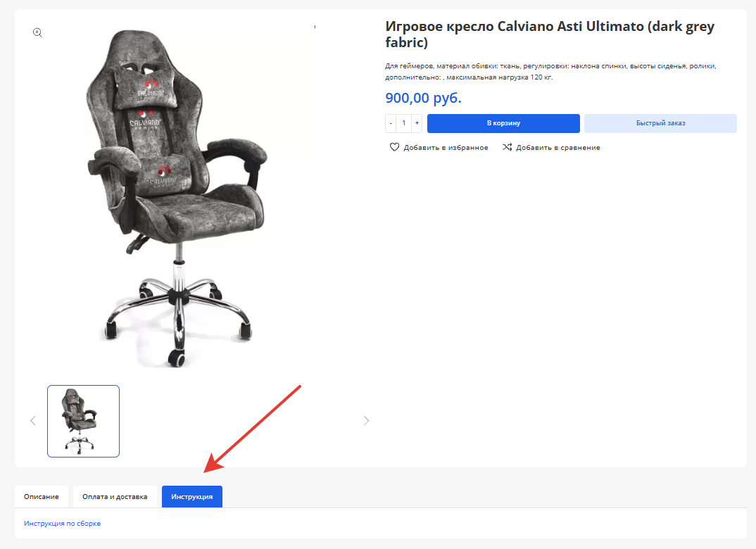Decrease quantity with minus button
The height and width of the screenshot is (549, 756).
click(391, 123)
